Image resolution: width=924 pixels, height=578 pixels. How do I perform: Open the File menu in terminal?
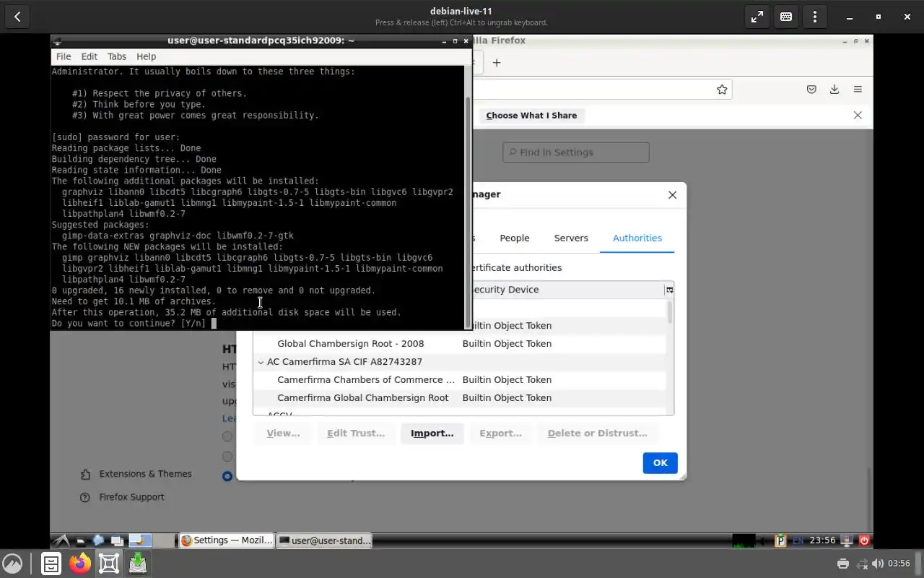click(64, 56)
